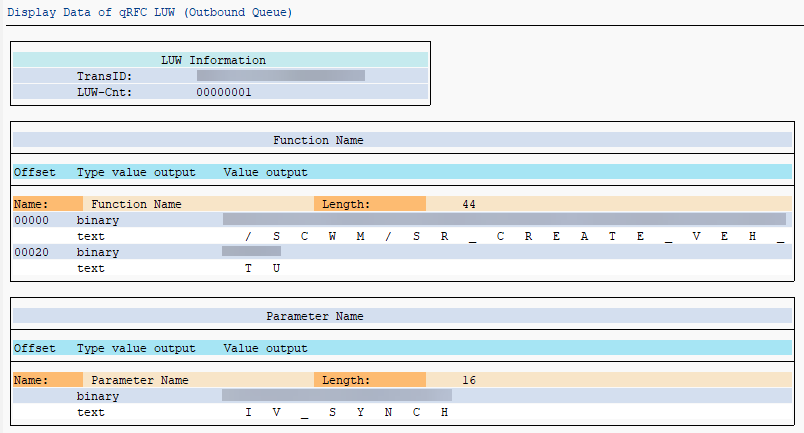Screen dimensions: 804x433
Task: Click 'binary' in the 00000 offset row
Action: click(x=98, y=220)
